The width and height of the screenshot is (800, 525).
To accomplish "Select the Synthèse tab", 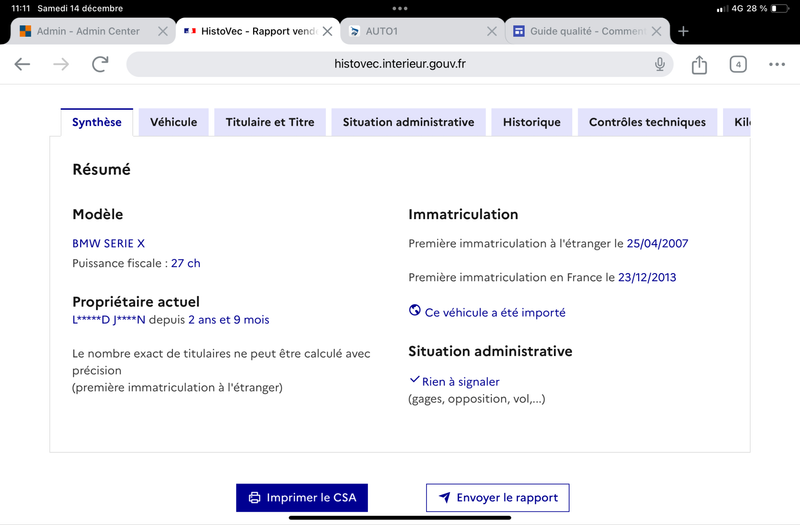I will (97, 122).
